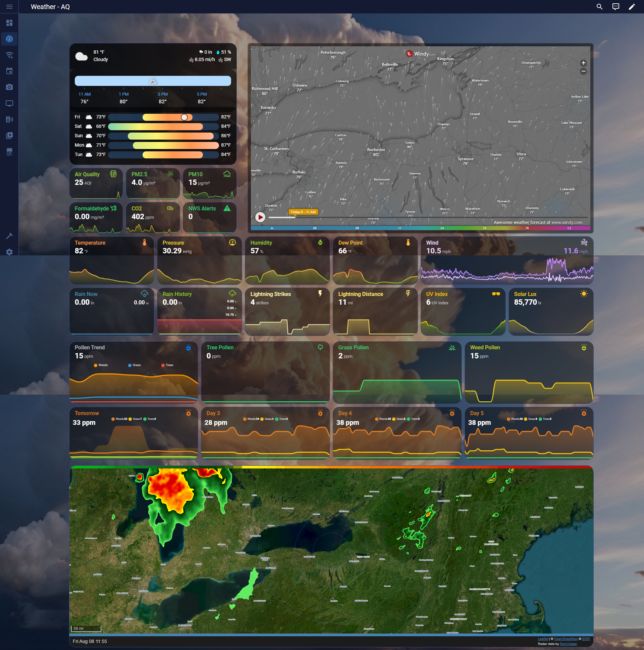Open the HACS store sidebar icon
The image size is (644, 650).
pos(9,152)
